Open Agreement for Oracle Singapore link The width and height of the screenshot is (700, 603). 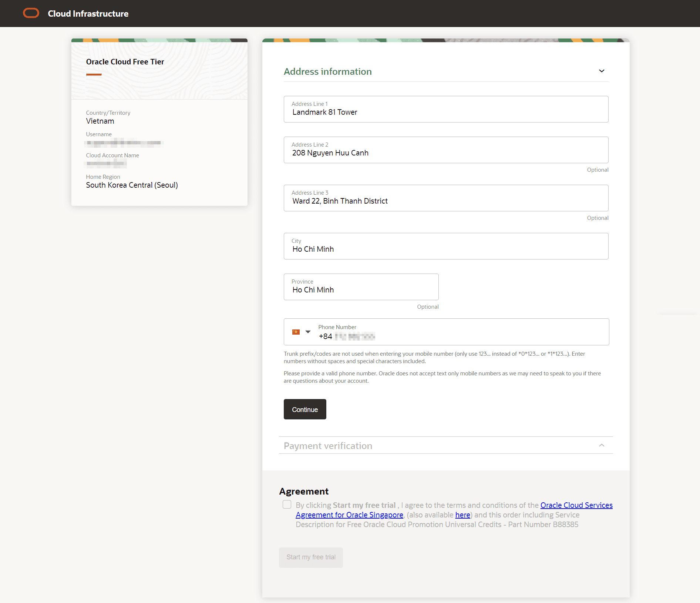(x=349, y=515)
